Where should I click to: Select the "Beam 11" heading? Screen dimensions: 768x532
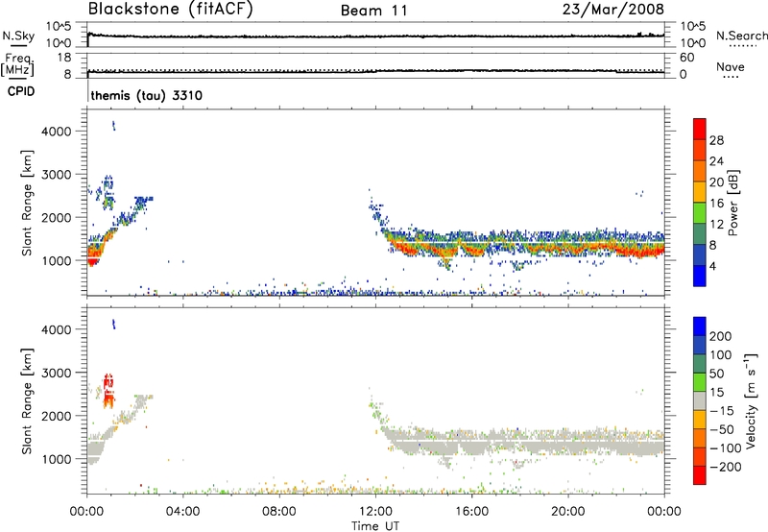tap(374, 11)
